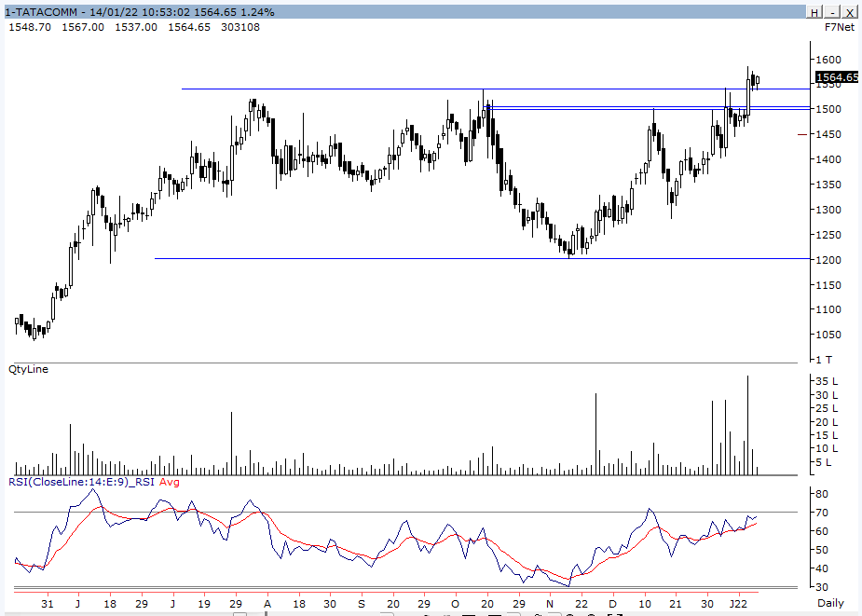Click the 1500 price axis label

pos(828,109)
